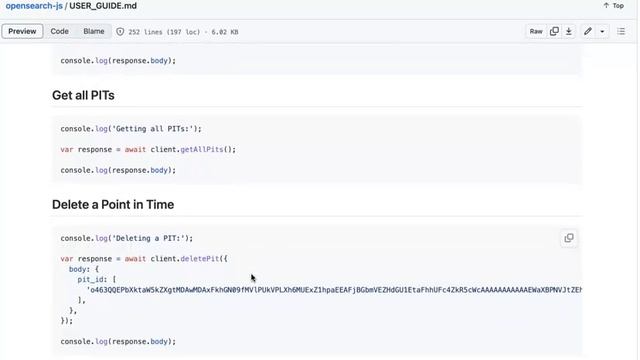Click the 'pit_id: [' code line
This screenshot has height=360, width=640.
coord(97,280)
